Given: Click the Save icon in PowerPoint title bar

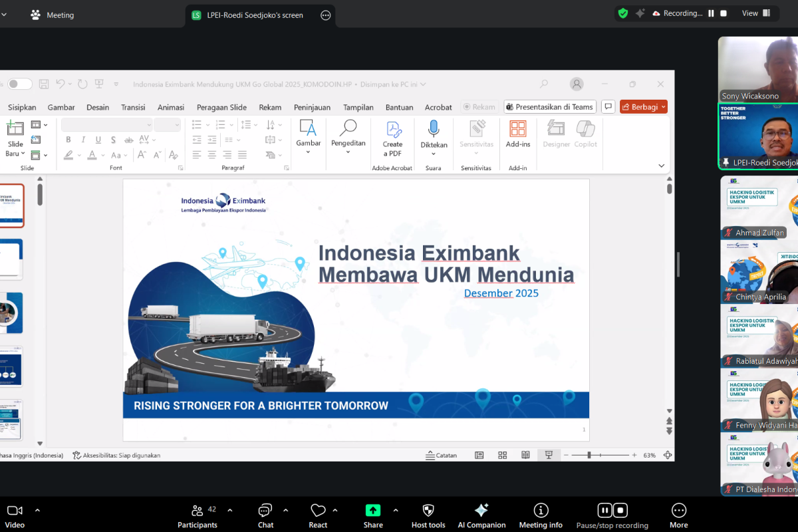Looking at the screenshot, I should click(x=44, y=84).
